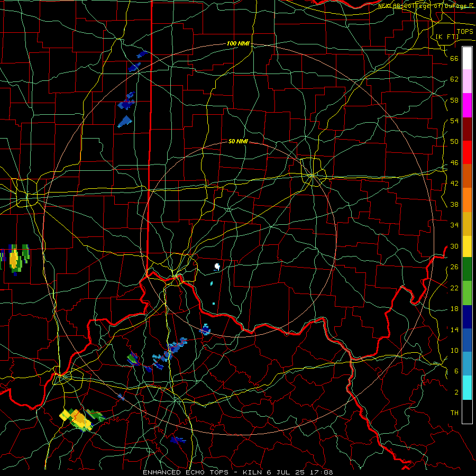Click the legend value '22'
This screenshot has width=476, height=476.
click(454, 288)
